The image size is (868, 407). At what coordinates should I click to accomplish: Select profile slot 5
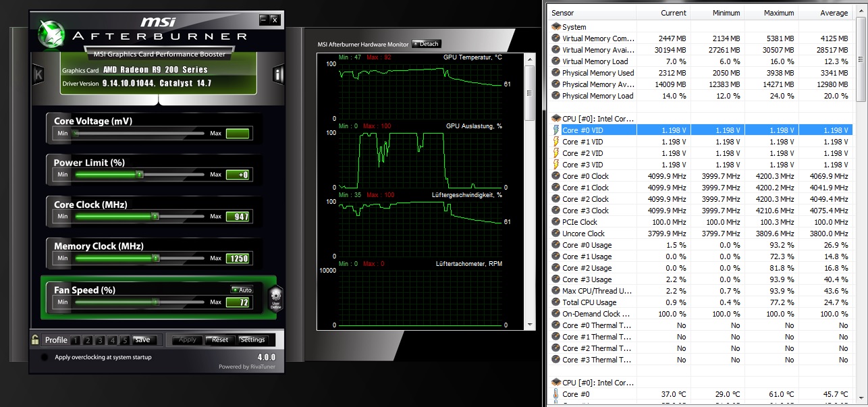coord(125,340)
